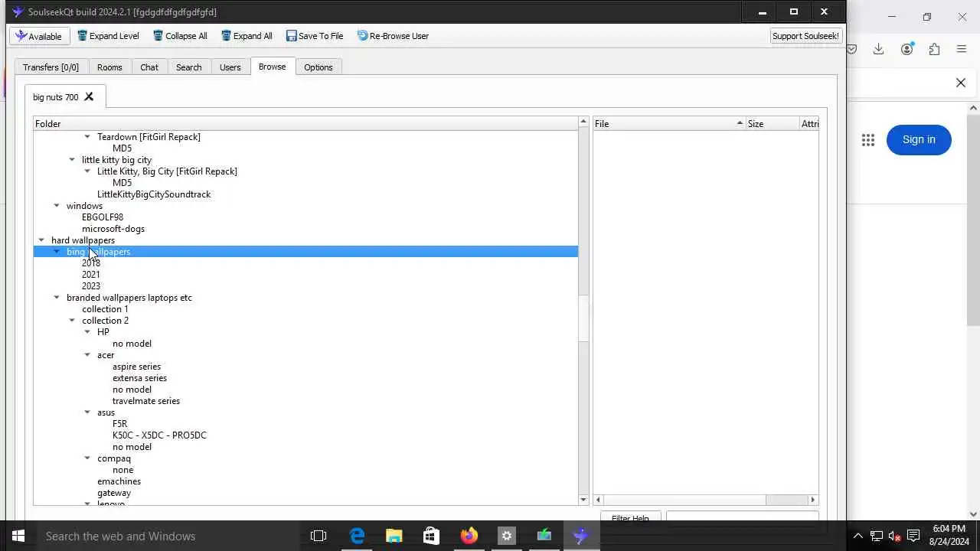Collapse the HP folder
This screenshot has height=551, width=980.
87,332
